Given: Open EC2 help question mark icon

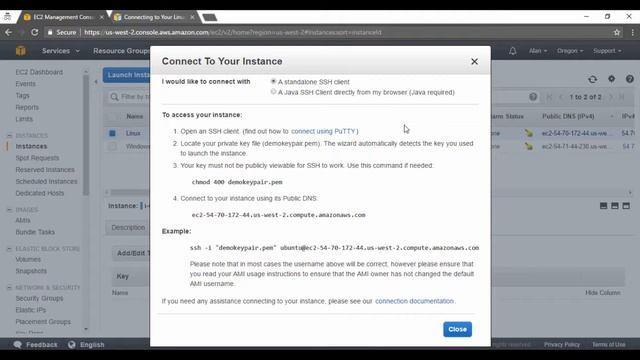Looking at the screenshot, I should pyautogui.click(x=630, y=79).
